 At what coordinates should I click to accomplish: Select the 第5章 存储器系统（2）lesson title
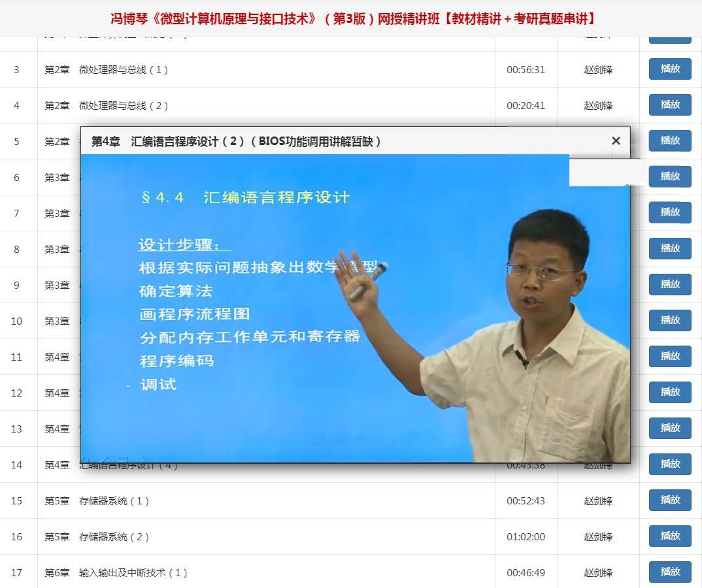point(97,537)
